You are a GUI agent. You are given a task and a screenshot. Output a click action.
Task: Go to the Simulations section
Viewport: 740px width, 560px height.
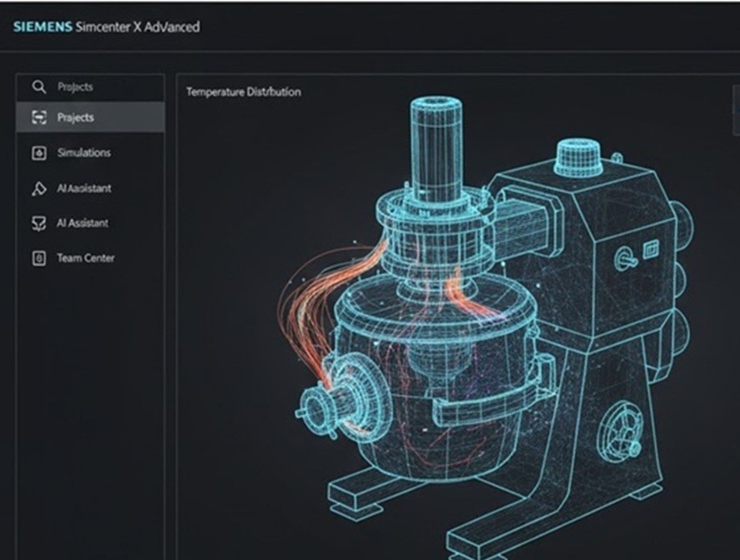click(x=84, y=153)
